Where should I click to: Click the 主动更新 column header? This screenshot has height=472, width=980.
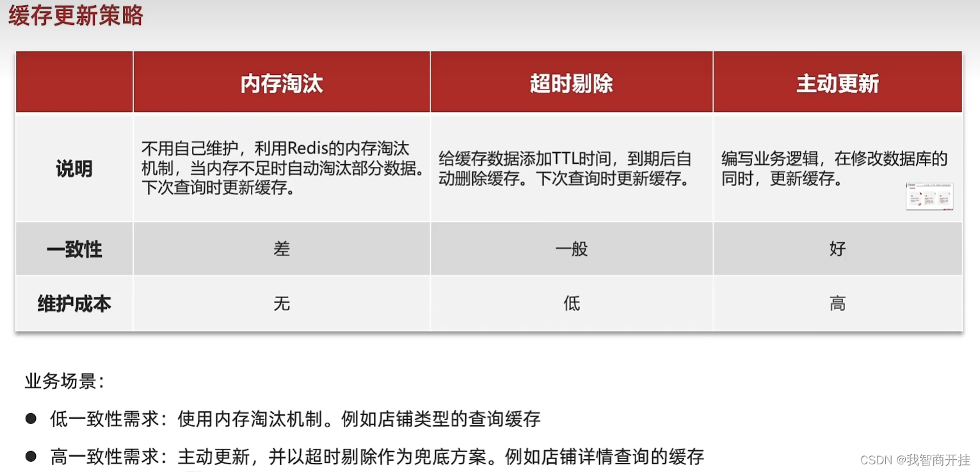[837, 83]
